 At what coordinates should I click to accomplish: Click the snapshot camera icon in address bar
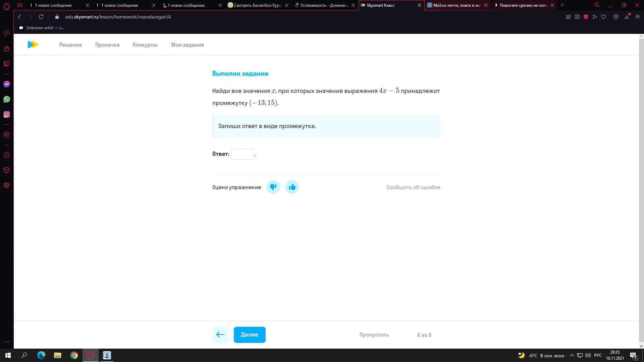(577, 17)
